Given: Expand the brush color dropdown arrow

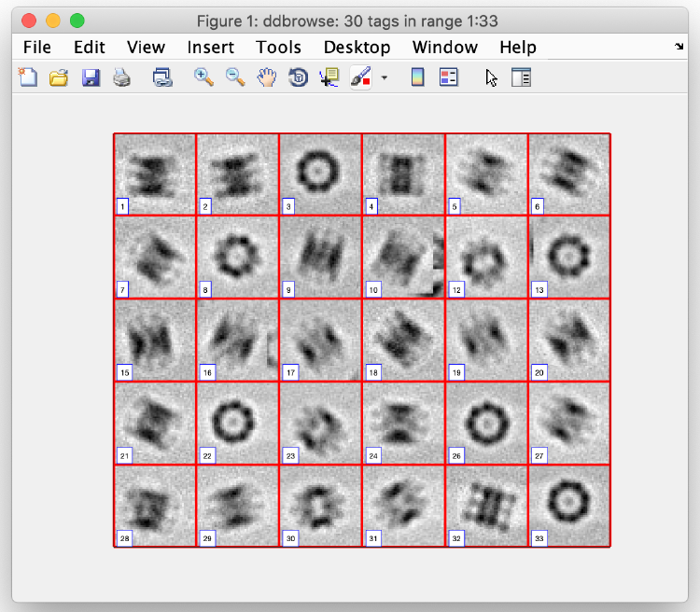Looking at the screenshot, I should coord(385,77).
